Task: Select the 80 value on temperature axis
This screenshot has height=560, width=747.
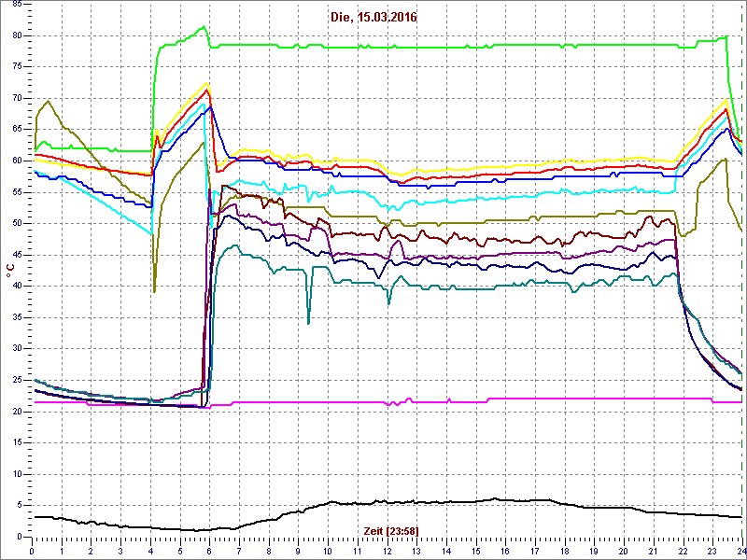Action: click(x=16, y=35)
